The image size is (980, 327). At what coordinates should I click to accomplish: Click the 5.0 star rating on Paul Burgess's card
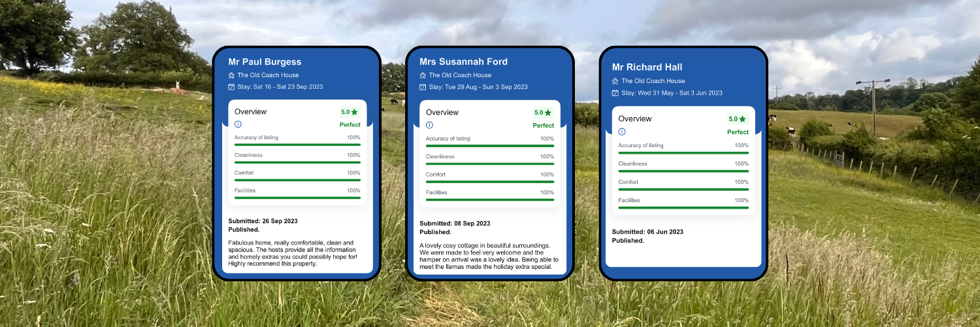tap(350, 112)
